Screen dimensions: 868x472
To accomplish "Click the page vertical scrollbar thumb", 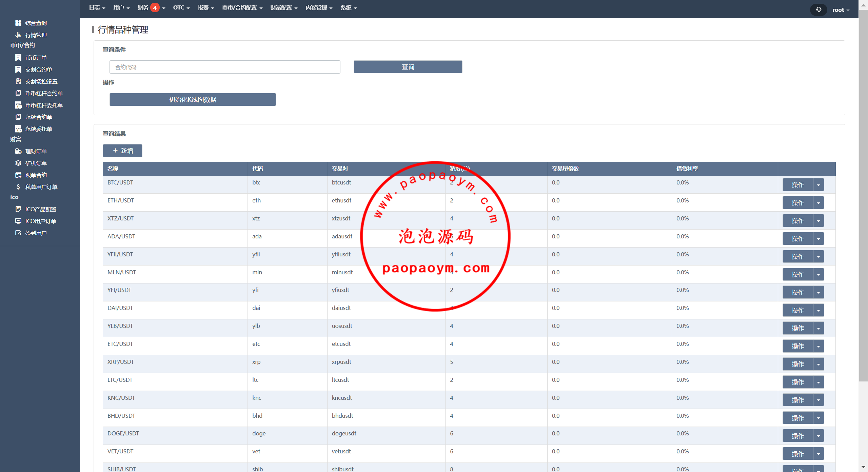I will tap(863, 195).
